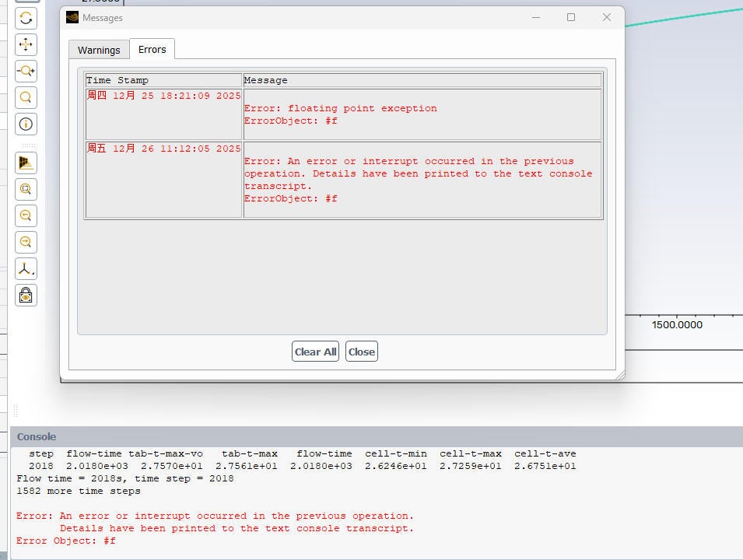Click the Console panel title
This screenshot has height=560, width=743.
pyautogui.click(x=37, y=437)
